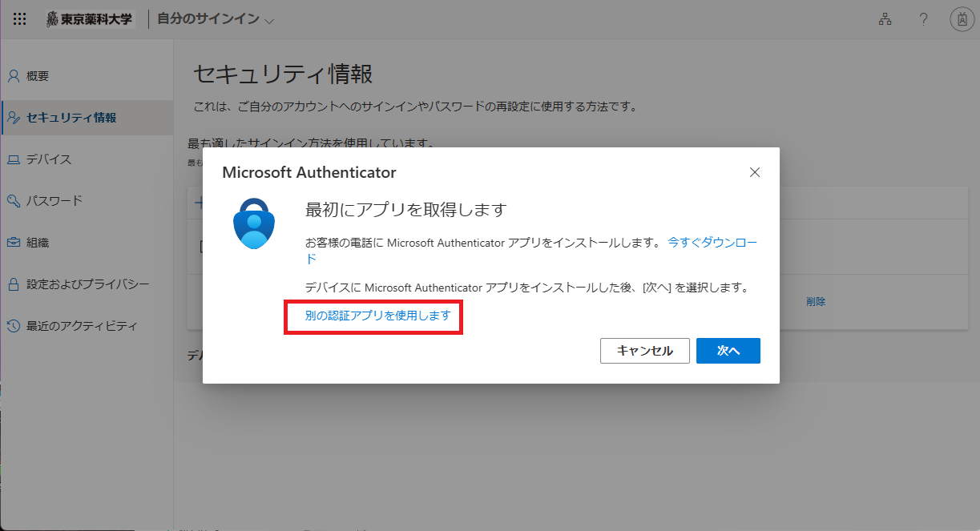The image size is (980, 531).
Task: Click the Microsoft Authenticator shield logo
Action: [253, 223]
